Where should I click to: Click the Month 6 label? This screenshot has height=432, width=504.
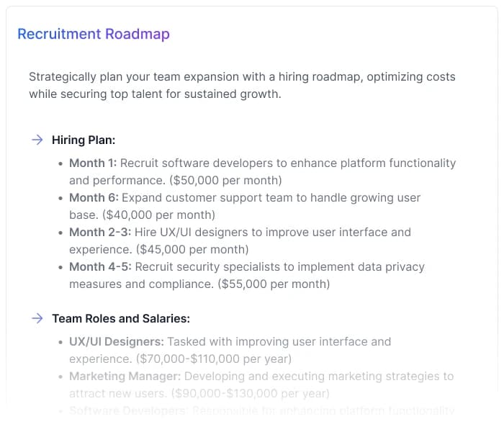click(x=93, y=197)
